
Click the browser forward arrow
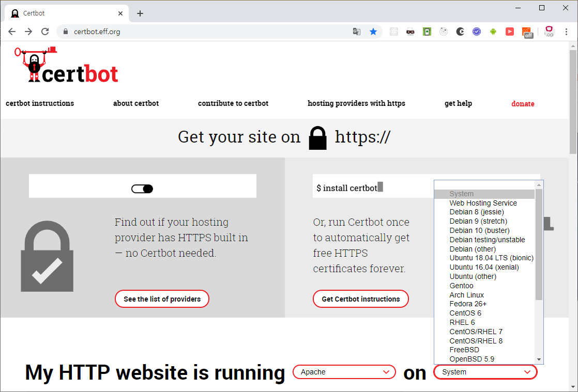tap(28, 32)
